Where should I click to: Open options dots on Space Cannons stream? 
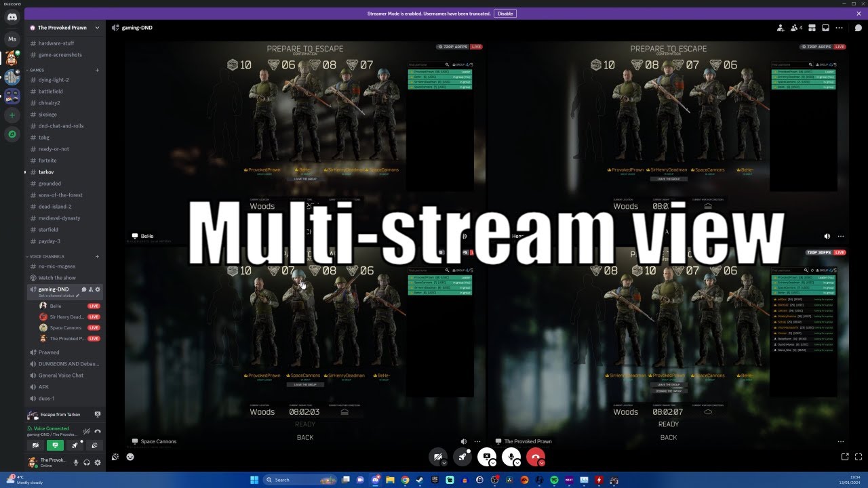point(477,441)
